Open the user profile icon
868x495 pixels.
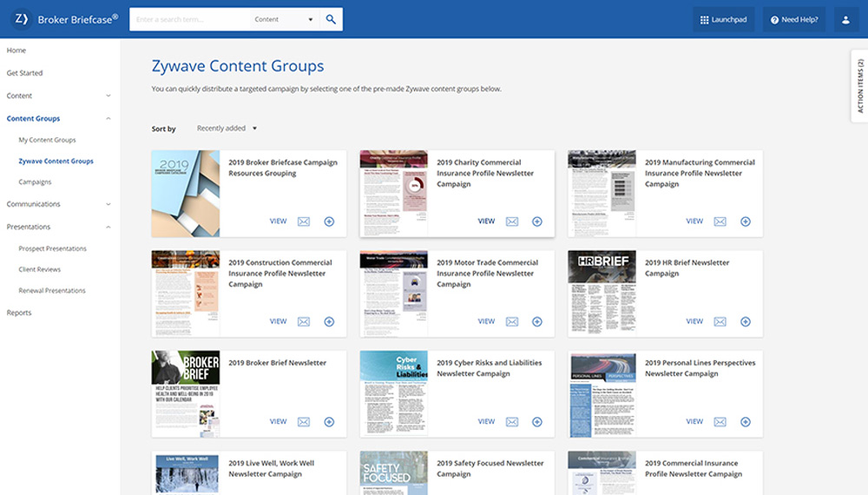845,19
